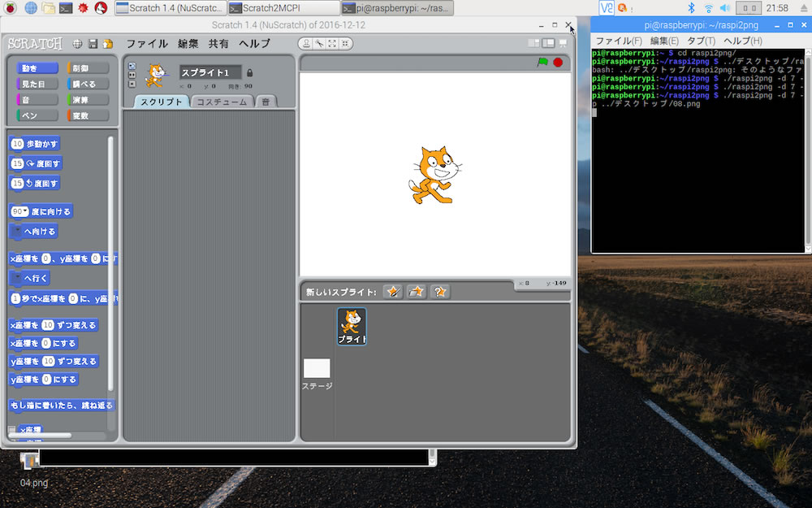Switch to full stage layout
812x508 pixels.
pyautogui.click(x=548, y=44)
